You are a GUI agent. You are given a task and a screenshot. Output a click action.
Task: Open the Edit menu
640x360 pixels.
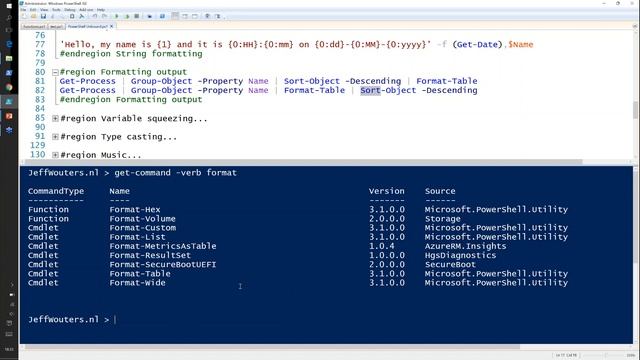33,10
